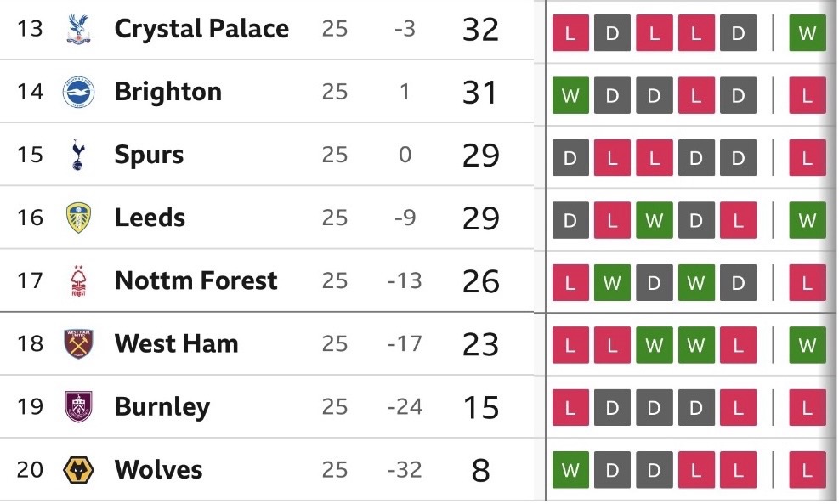Click the Crystal Palace club crest
The image size is (839, 504).
(78, 30)
